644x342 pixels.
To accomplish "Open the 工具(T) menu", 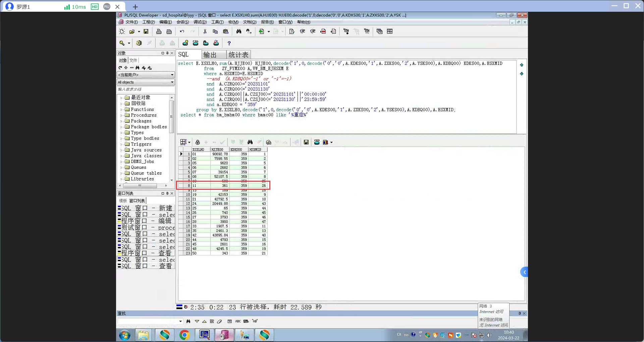I will point(217,22).
